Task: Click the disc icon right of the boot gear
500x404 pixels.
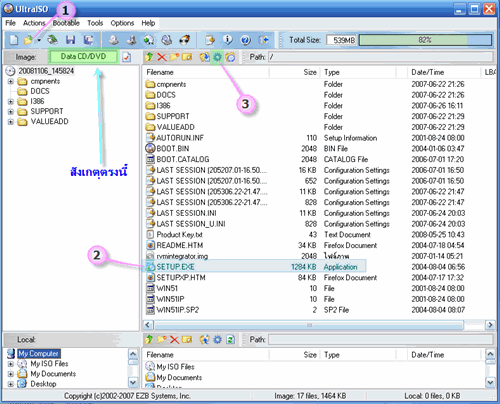Action: (x=230, y=57)
